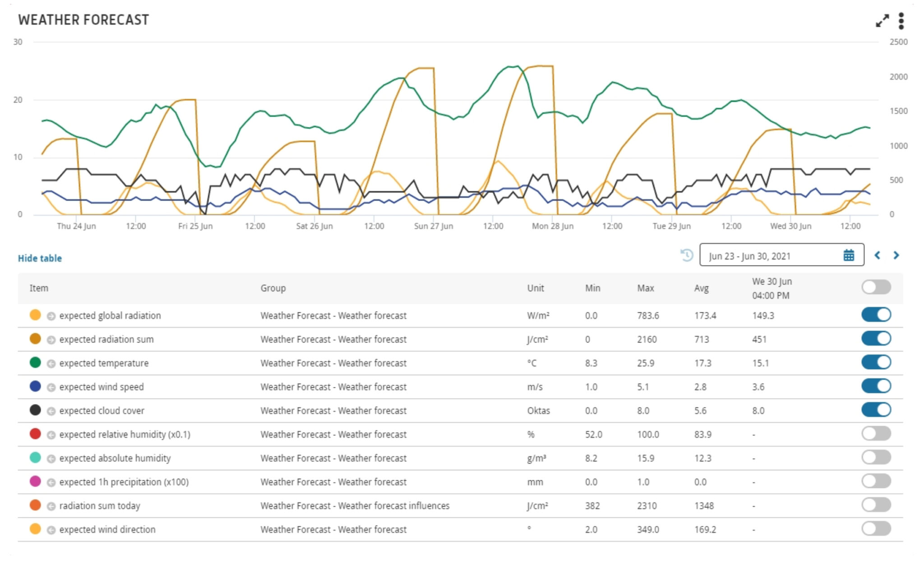This screenshot has height=567, width=924.
Task: Turn on the expected wind direction toggle
Action: pos(876,529)
